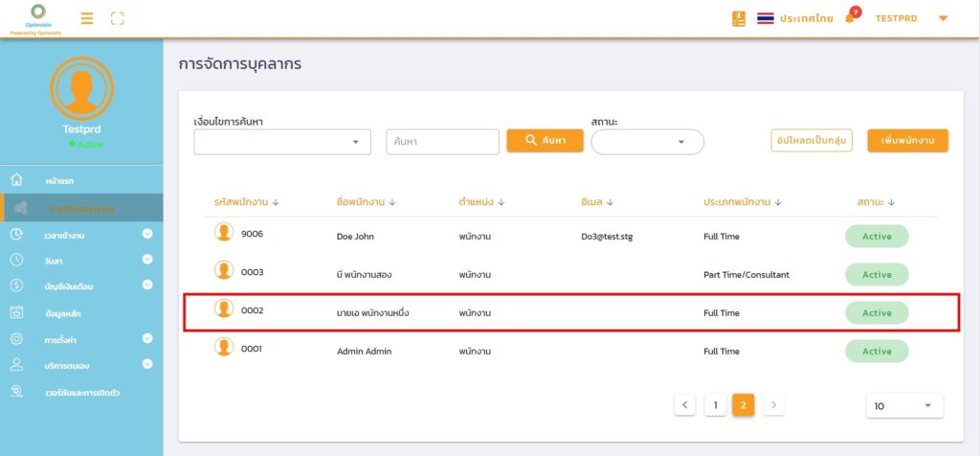Image resolution: width=980 pixels, height=456 pixels.
Task: Click the home icon for หน้าแรก
Action: (x=16, y=180)
